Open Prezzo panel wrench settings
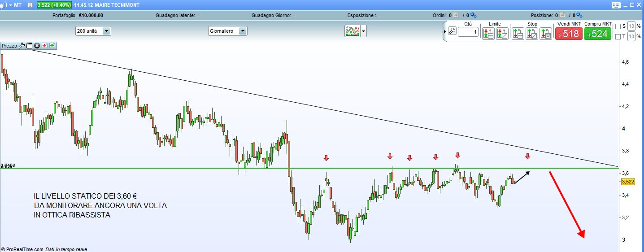 click(22, 46)
